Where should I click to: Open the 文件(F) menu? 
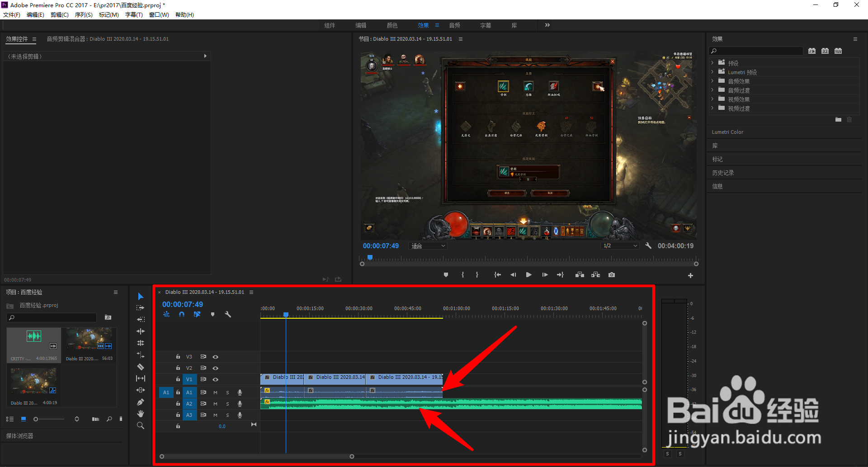[12, 15]
